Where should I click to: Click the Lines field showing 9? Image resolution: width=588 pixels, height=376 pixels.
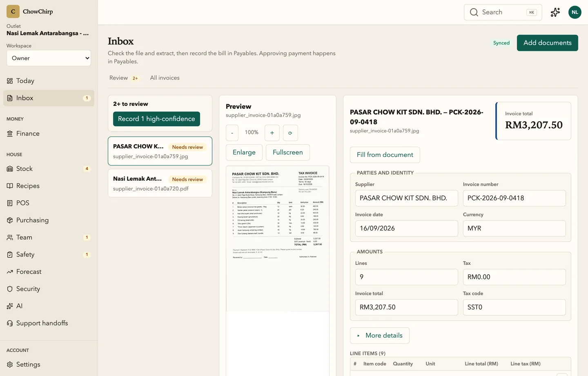pyautogui.click(x=407, y=277)
